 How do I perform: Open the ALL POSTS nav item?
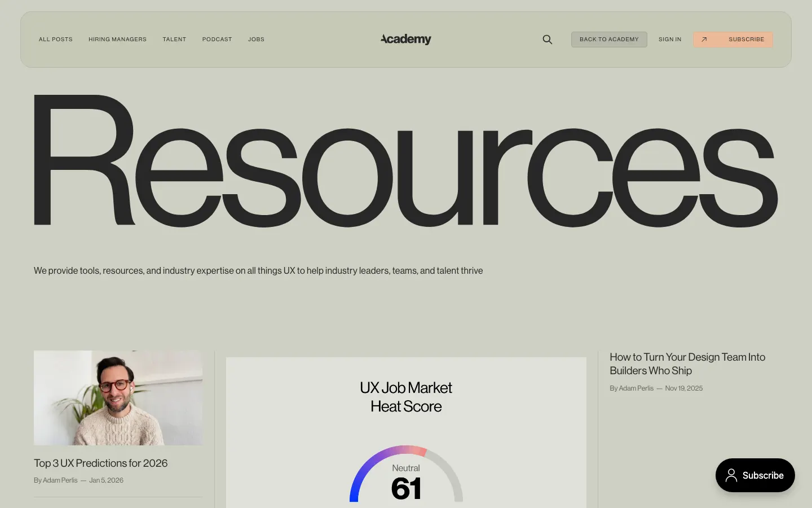click(56, 40)
